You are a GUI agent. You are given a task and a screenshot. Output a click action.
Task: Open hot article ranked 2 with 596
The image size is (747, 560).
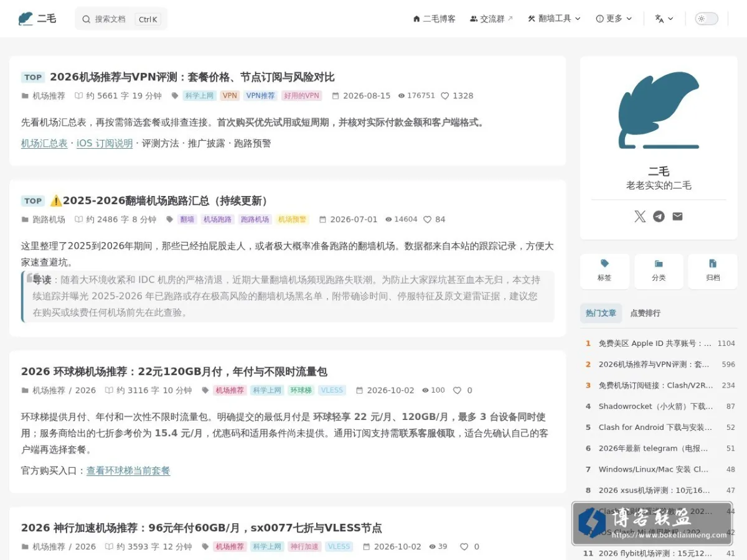coord(654,365)
